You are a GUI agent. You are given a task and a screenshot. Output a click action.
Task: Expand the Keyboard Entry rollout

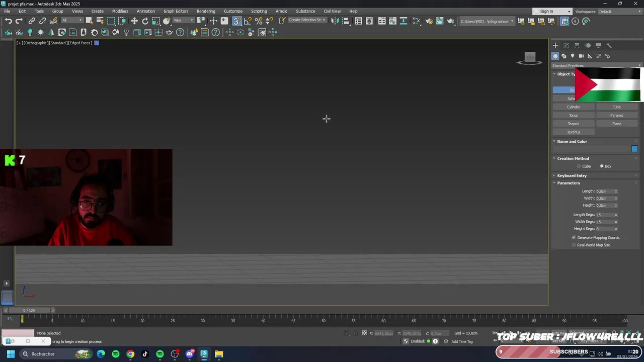pyautogui.click(x=572, y=175)
